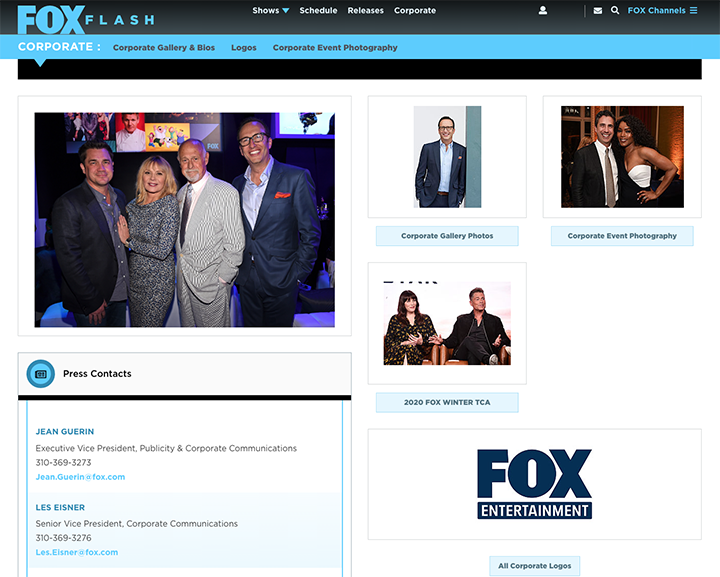
Task: Click the JEAN GUERIN contact name
Action: pyautogui.click(x=65, y=431)
